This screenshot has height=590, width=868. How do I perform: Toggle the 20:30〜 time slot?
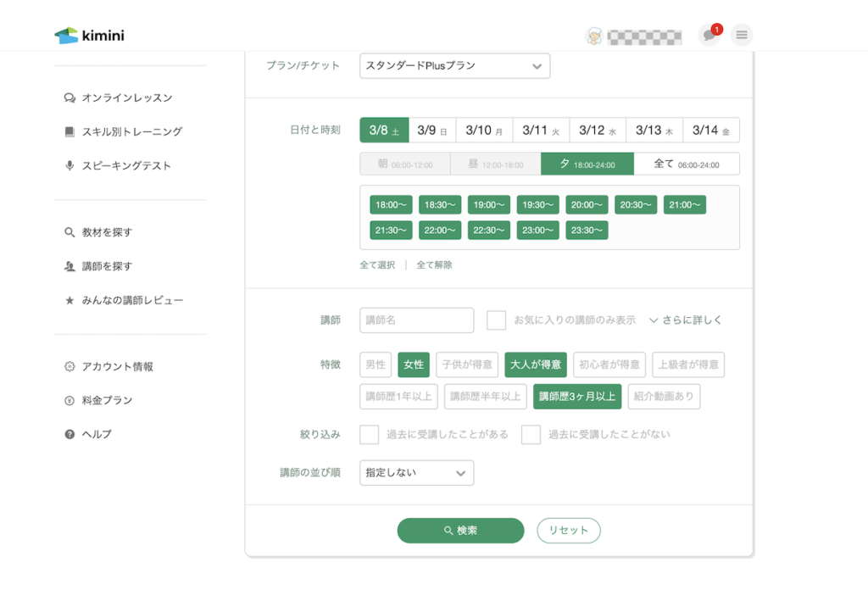coord(636,205)
